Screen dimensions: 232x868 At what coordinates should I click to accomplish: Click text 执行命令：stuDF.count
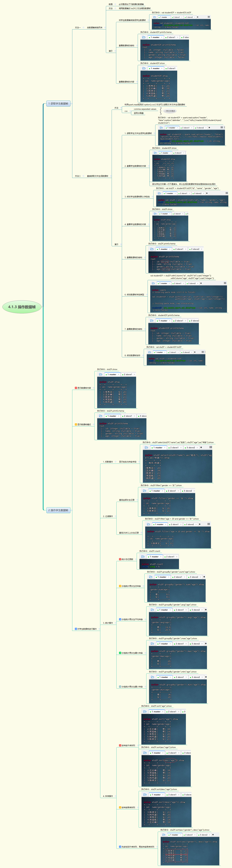coord(150,551)
